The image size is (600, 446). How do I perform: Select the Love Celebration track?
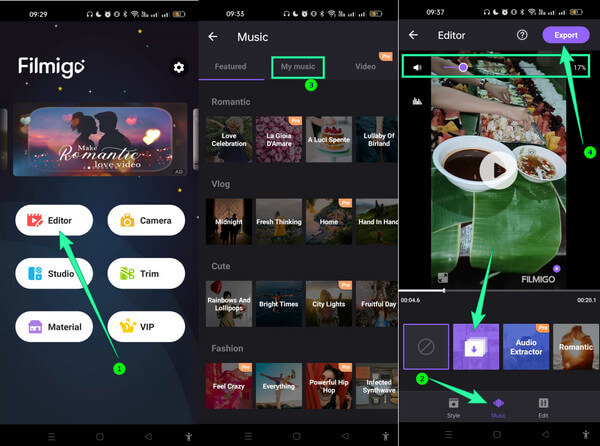pyautogui.click(x=229, y=140)
